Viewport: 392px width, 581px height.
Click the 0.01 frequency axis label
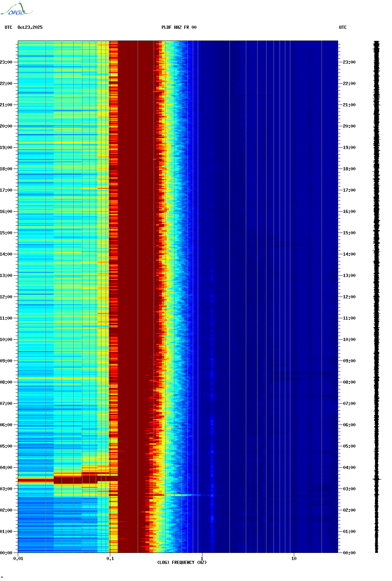click(18, 559)
